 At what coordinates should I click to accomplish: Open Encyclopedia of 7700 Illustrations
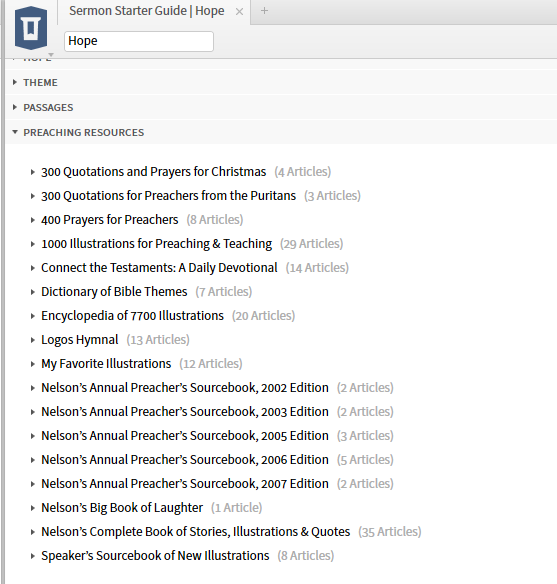(132, 316)
